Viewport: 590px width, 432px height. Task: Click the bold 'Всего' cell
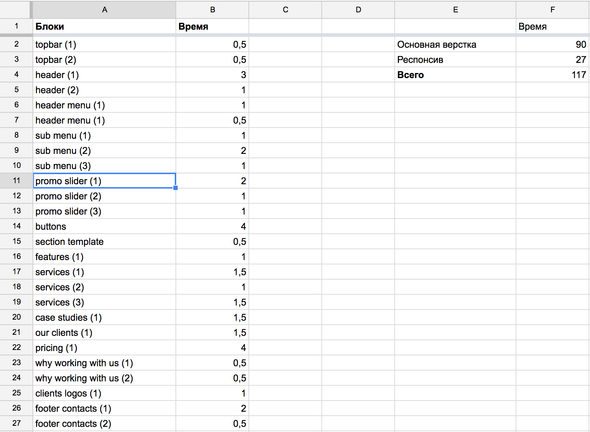click(x=455, y=75)
